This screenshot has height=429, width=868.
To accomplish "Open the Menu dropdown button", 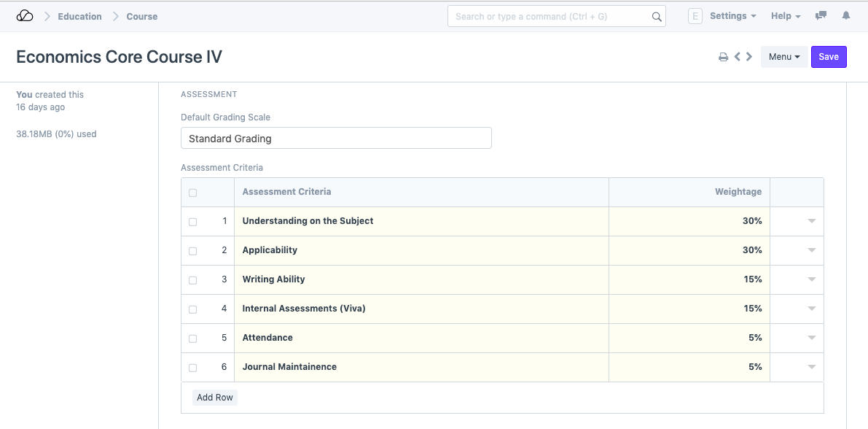I will (784, 57).
